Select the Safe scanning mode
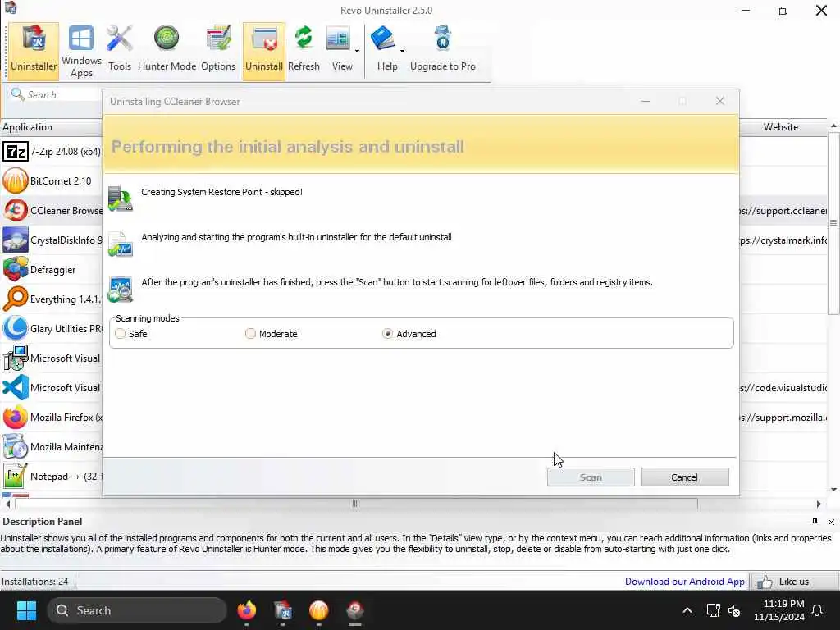 (121, 334)
